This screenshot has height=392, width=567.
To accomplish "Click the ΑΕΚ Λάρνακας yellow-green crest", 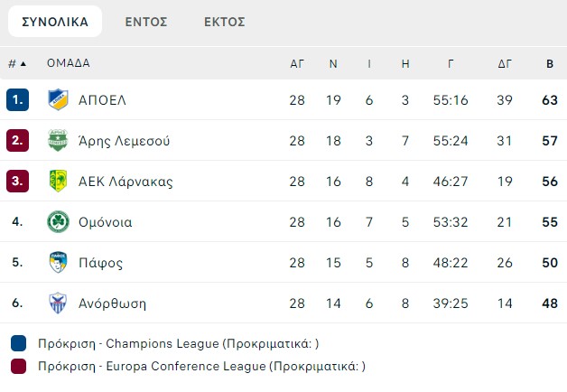I will tap(58, 181).
